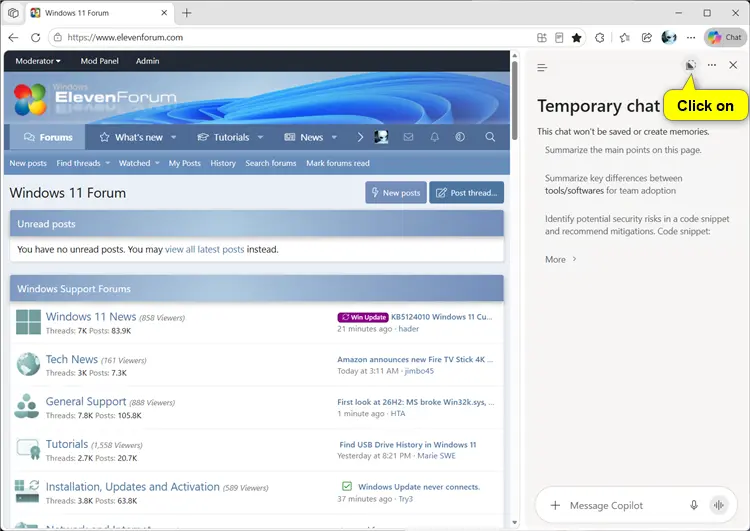Screen dimensions: 750x531
Task: Close the Windows 11 Forum tab
Action: pos(164,13)
